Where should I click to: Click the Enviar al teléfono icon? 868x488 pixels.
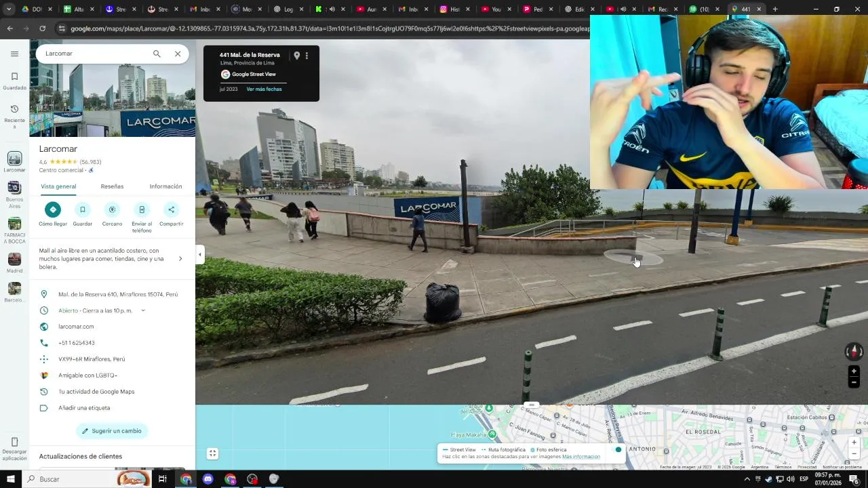pyautogui.click(x=142, y=209)
